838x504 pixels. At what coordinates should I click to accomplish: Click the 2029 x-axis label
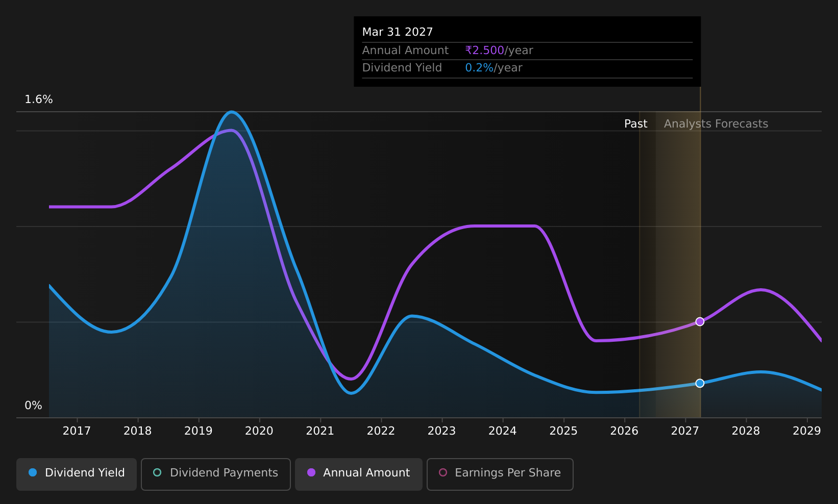coord(807,431)
